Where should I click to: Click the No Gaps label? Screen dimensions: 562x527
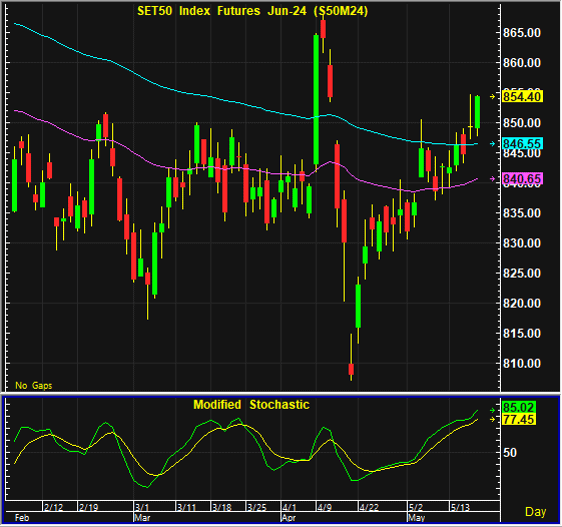34,385
